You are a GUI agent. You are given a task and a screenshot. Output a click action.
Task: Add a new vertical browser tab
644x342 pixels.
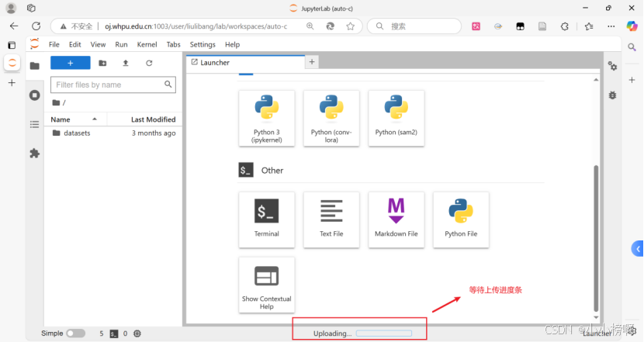pyautogui.click(x=12, y=83)
